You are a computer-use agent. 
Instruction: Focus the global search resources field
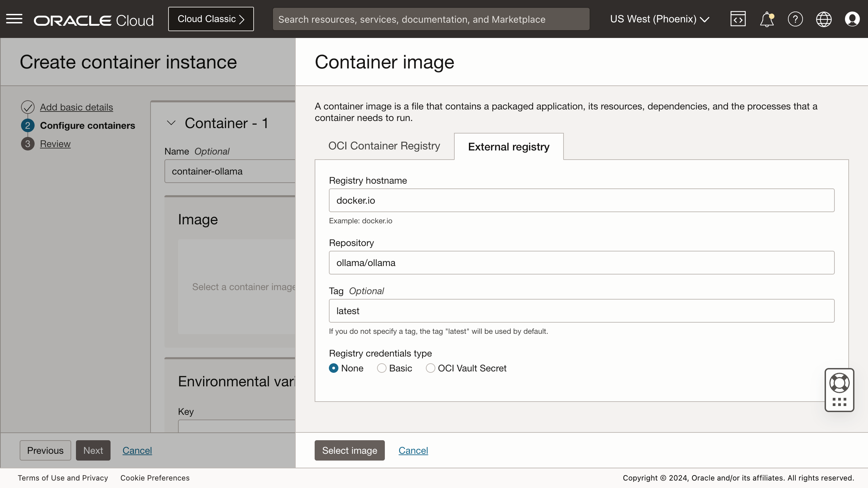click(x=431, y=19)
